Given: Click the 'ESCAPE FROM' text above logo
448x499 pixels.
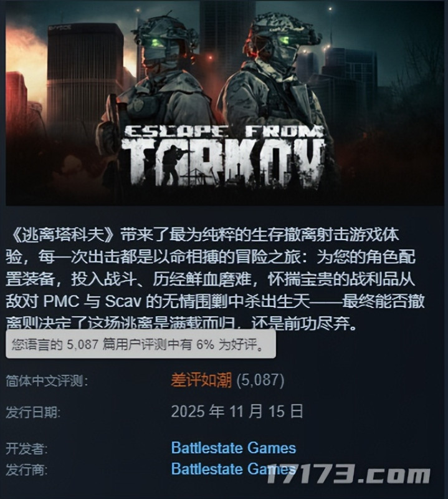Looking at the screenshot, I should pyautogui.click(x=224, y=132).
